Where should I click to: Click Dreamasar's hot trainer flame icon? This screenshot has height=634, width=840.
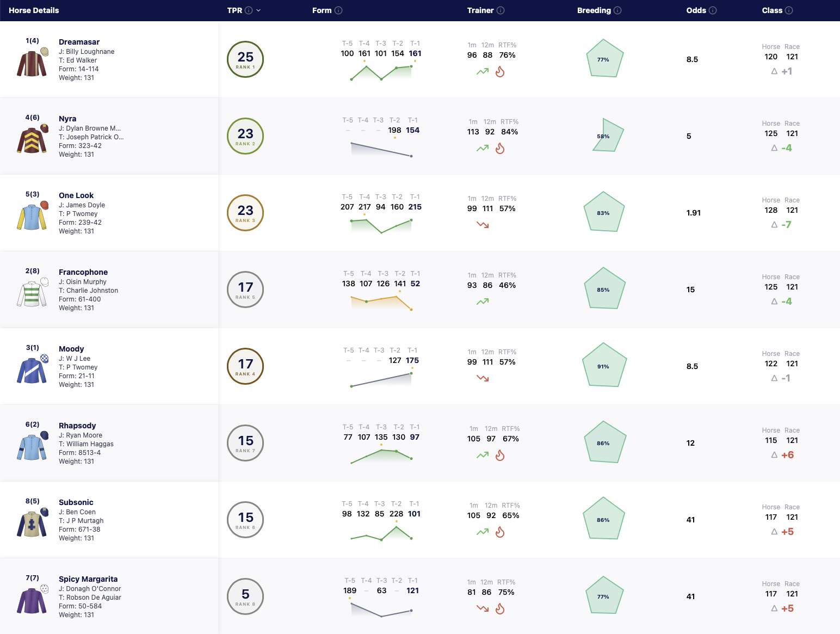pyautogui.click(x=500, y=71)
